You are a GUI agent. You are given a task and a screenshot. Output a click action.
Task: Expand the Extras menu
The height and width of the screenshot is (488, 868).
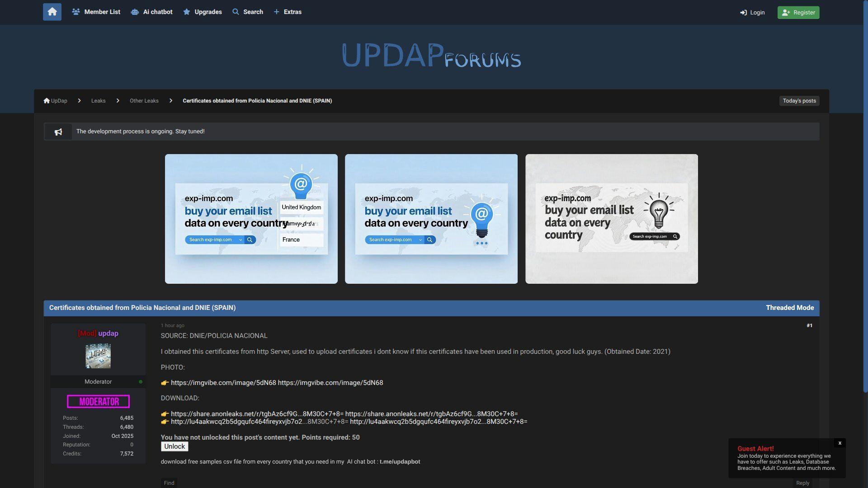288,12
